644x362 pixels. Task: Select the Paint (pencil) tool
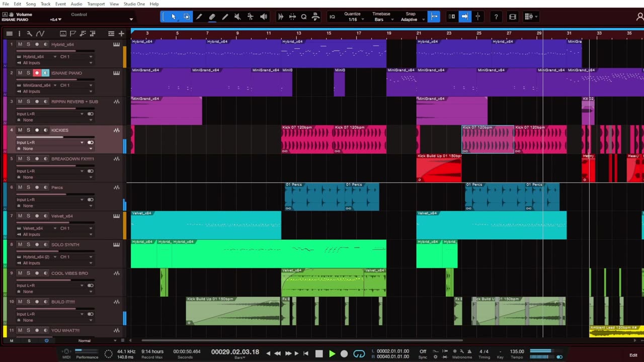(225, 17)
